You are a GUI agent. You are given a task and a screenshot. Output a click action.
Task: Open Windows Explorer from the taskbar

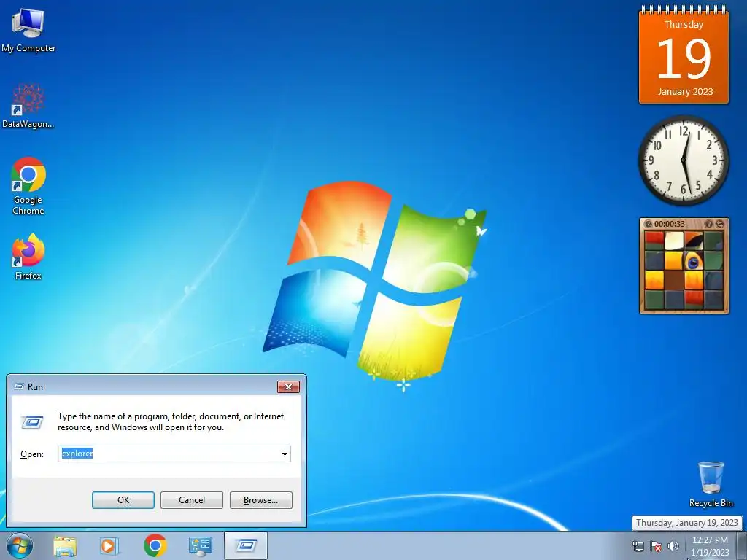pos(65,545)
